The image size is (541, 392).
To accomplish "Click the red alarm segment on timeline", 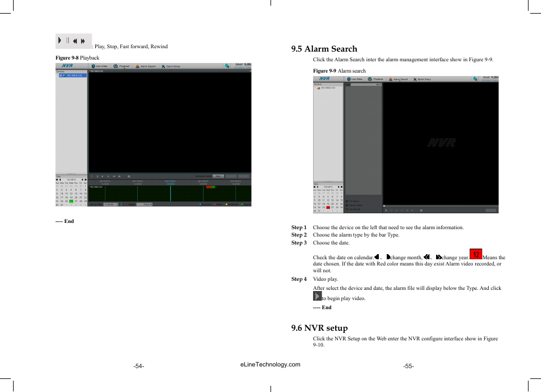I will tap(210, 187).
